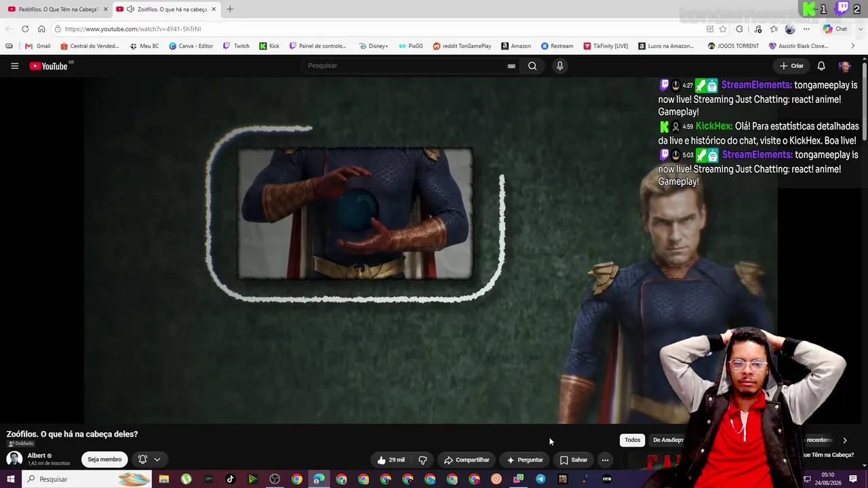
Task: Open the Kick bookmark
Action: 269,46
